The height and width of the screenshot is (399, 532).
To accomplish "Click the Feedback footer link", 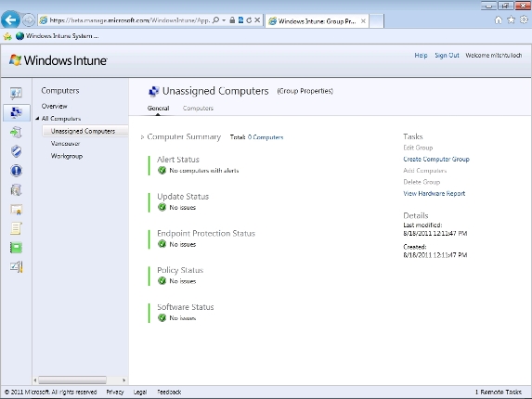I will (x=169, y=392).
